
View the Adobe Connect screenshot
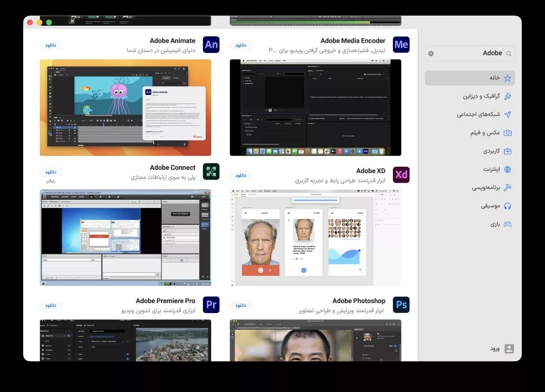[125, 238]
